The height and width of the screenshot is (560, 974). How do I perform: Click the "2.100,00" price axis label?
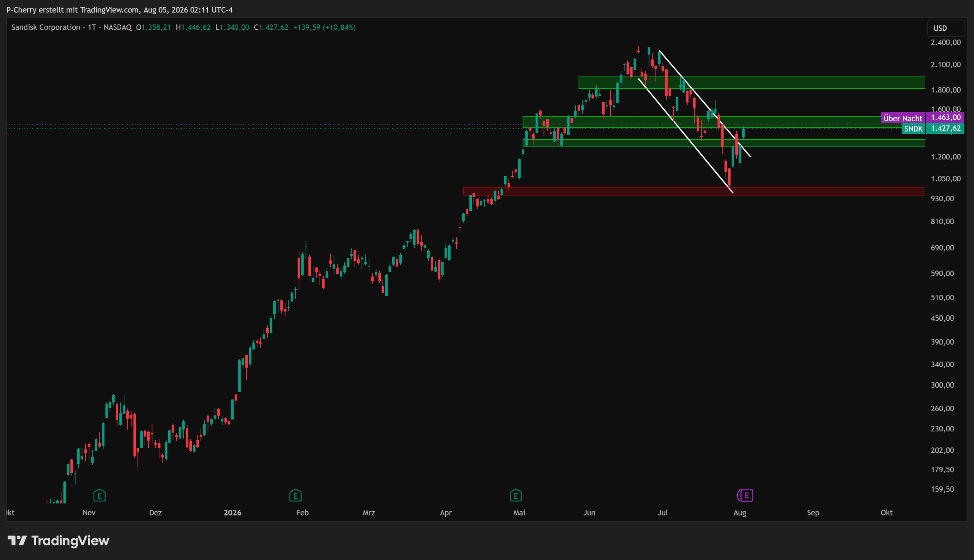(x=945, y=64)
